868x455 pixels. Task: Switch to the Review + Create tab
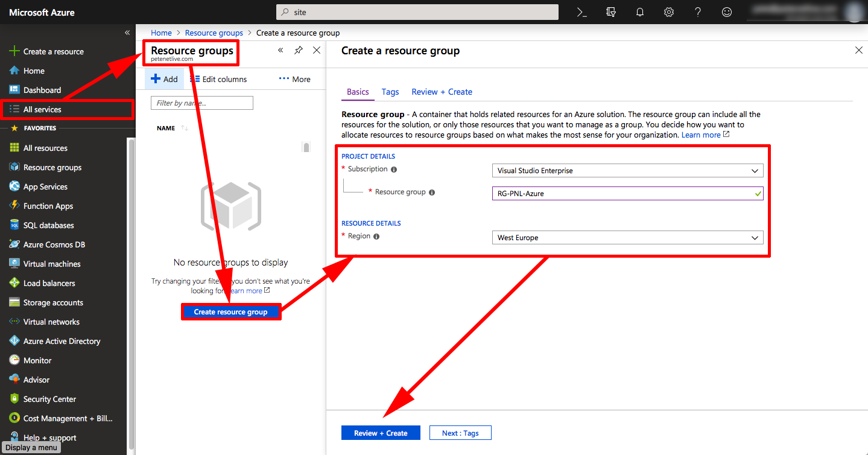tap(442, 92)
